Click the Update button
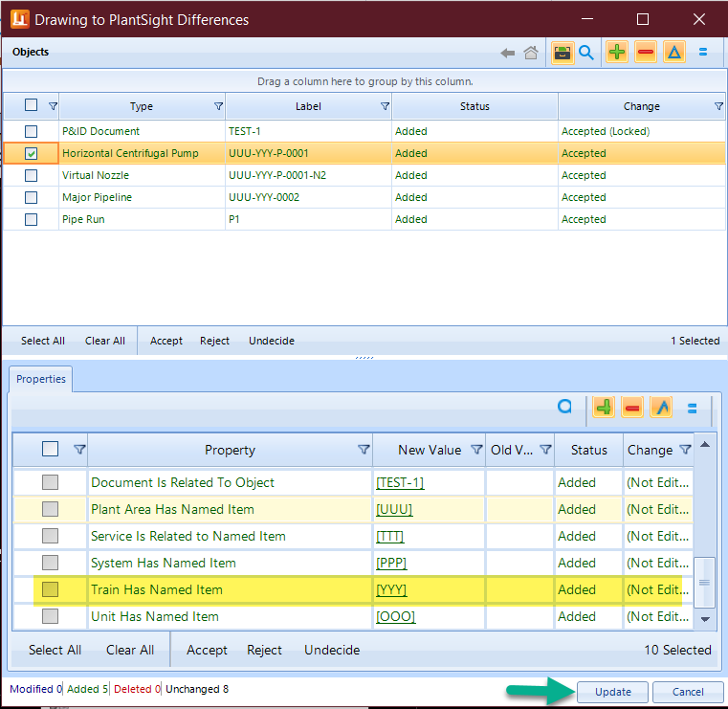Image resolution: width=728 pixels, height=709 pixels. tap(613, 692)
